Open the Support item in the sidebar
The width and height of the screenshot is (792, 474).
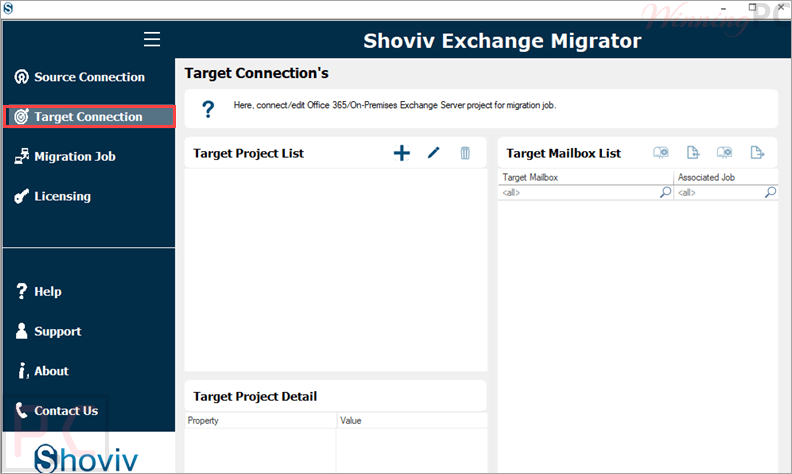[x=89, y=331]
